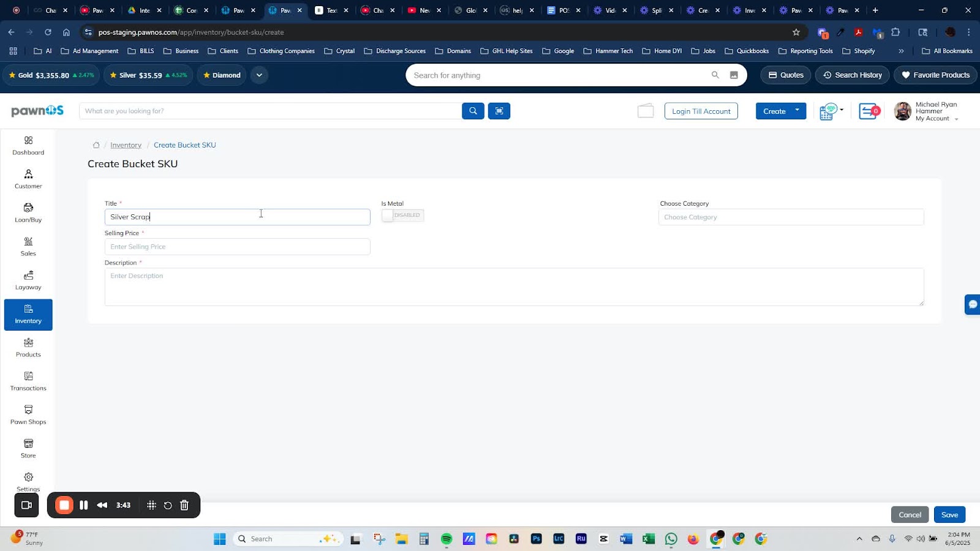Click the Selling Price input field
Screen dimensions: 980x551
(237, 247)
